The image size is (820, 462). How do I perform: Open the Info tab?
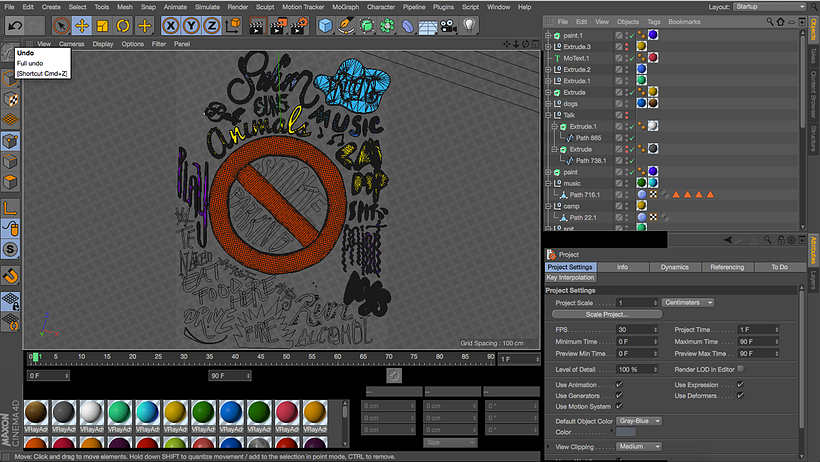coord(622,267)
